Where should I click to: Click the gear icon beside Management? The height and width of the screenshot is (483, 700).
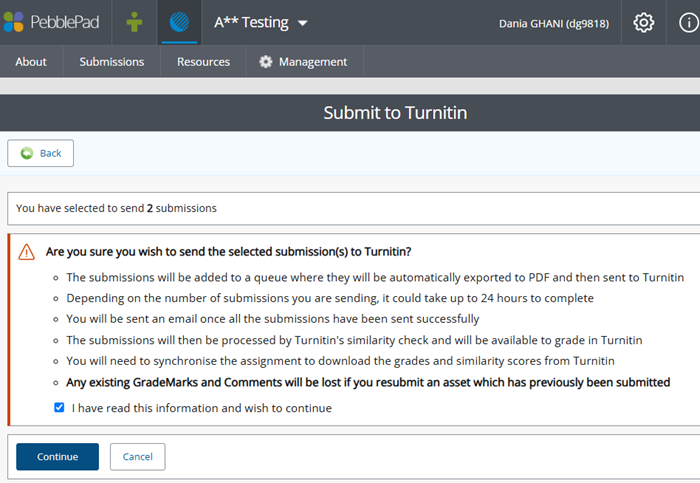266,62
